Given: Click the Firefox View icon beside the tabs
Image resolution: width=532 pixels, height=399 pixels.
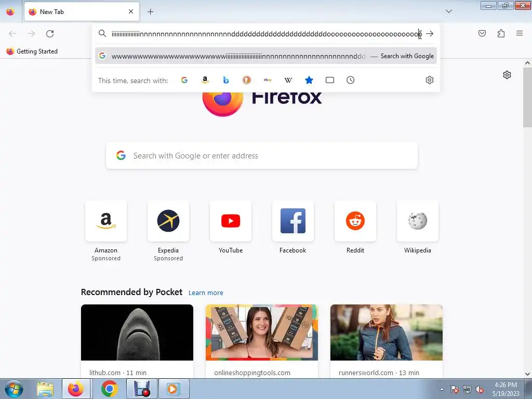Looking at the screenshot, I should click(10, 12).
